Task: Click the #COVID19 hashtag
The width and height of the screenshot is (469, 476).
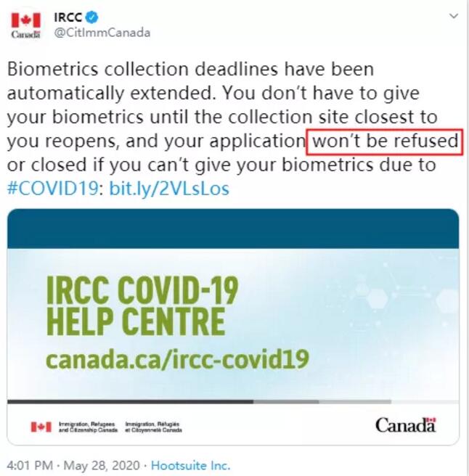Action: click(52, 189)
